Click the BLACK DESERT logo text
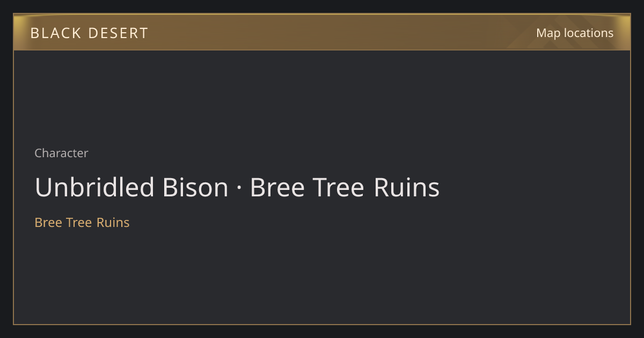This screenshot has height=338, width=644. pos(89,33)
